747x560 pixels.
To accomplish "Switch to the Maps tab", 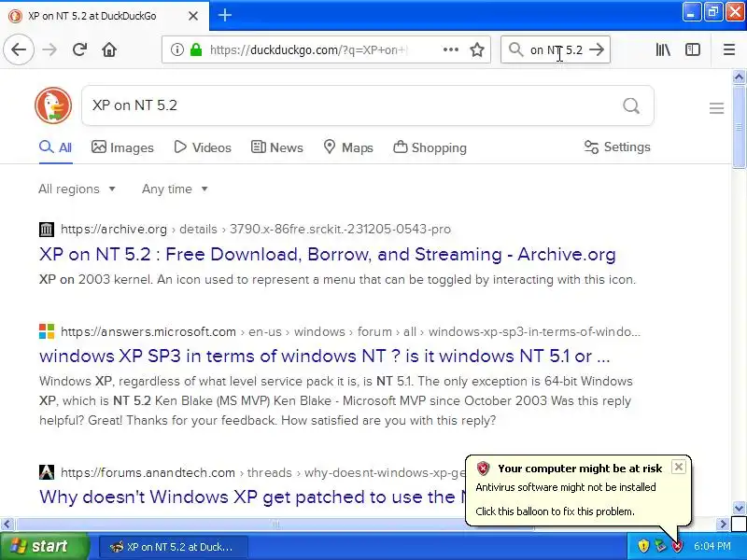I will [347, 147].
